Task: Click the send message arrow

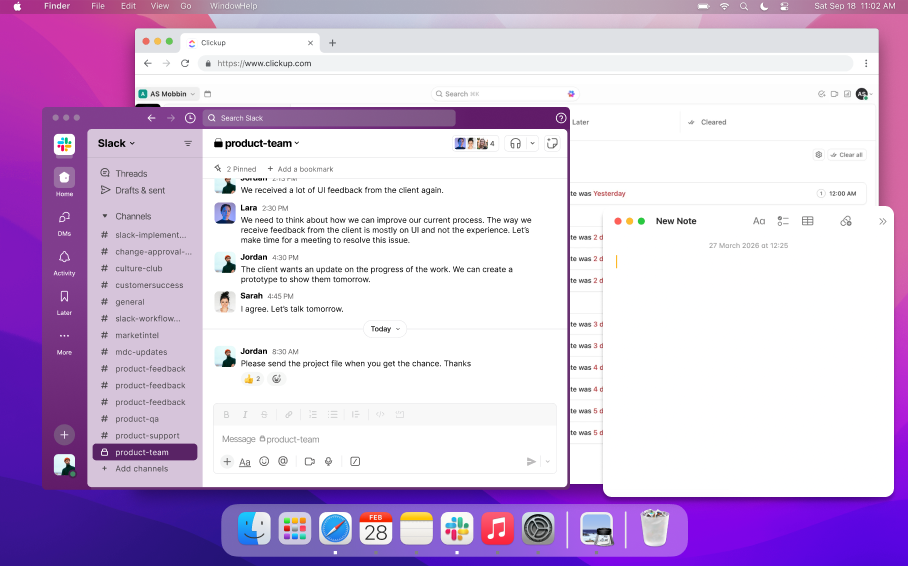Action: 531,461
